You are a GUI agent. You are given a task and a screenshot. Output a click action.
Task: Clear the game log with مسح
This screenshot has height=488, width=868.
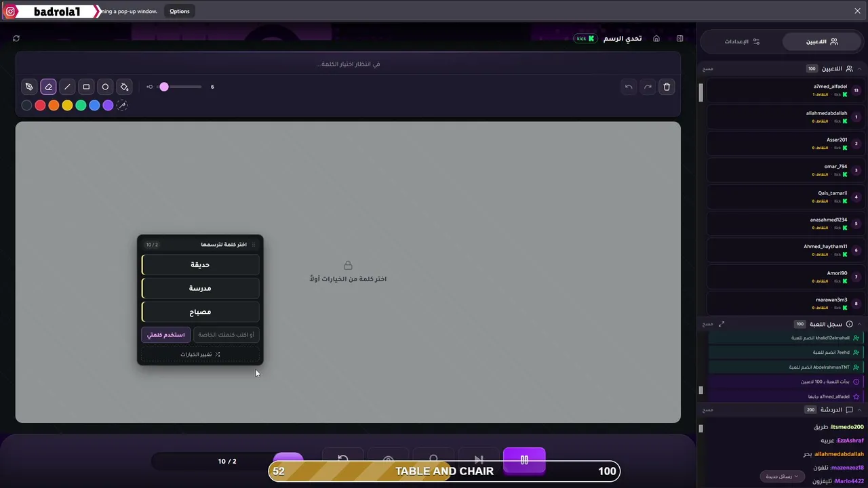pyautogui.click(x=708, y=324)
